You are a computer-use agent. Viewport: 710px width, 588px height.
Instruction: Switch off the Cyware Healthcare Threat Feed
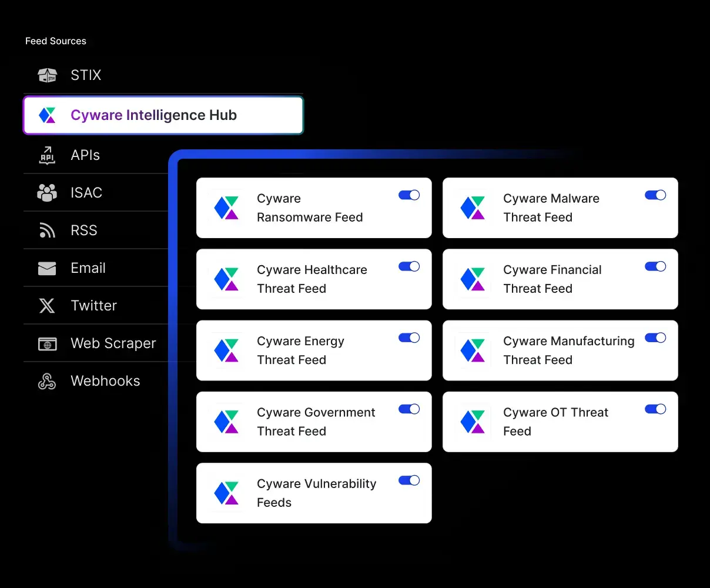(x=409, y=266)
